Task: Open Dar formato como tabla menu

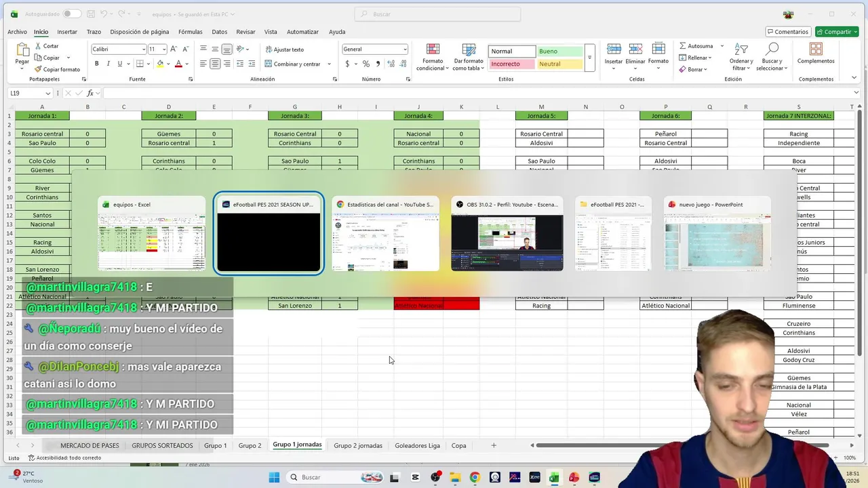Action: [x=469, y=58]
